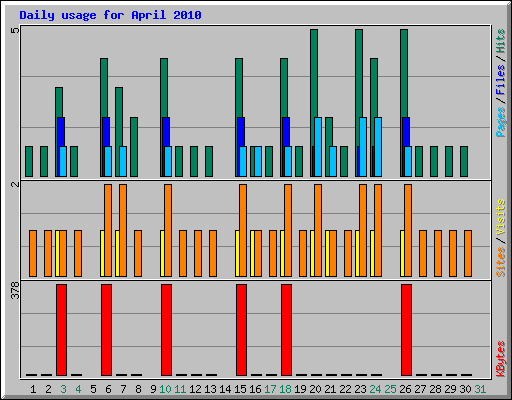Image resolution: width=512 pixels, height=400 pixels.
Task: Click the "378" KBytes axis value
Action: click(15, 290)
